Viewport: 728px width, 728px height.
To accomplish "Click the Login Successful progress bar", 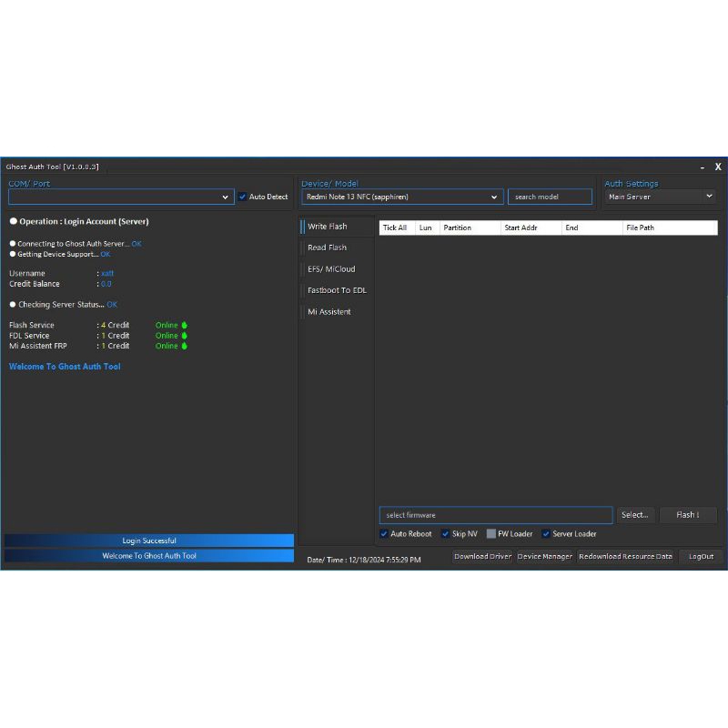I will [x=149, y=541].
